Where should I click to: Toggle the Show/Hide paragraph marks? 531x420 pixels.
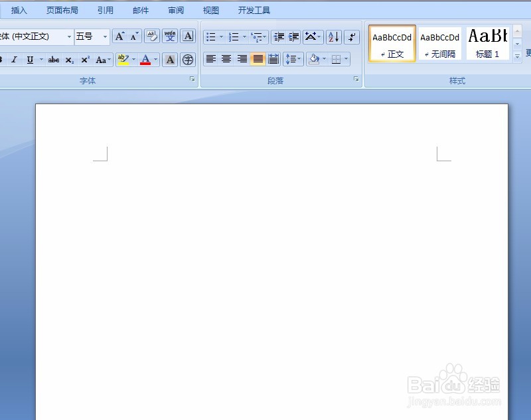tap(352, 38)
